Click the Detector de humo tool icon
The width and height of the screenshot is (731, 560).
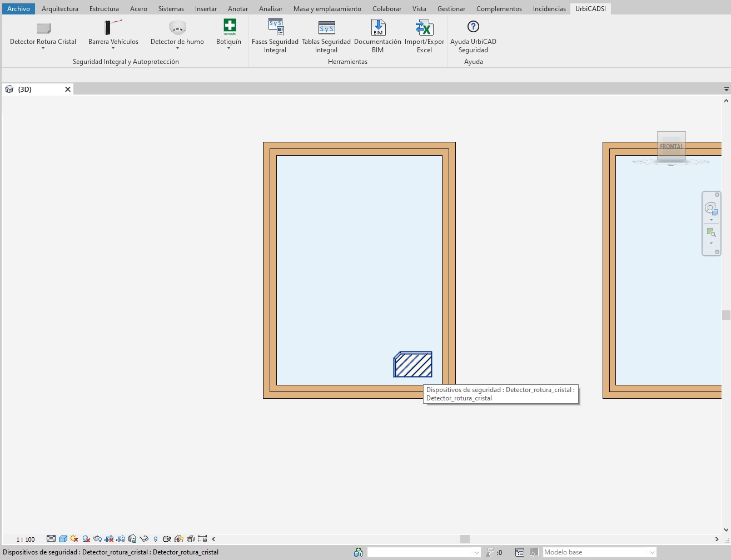177,27
